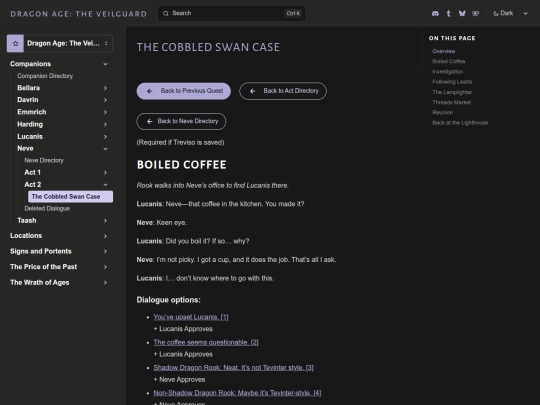Open Companion Directory in sidebar
Screen dimensions: 540x405
click(45, 76)
